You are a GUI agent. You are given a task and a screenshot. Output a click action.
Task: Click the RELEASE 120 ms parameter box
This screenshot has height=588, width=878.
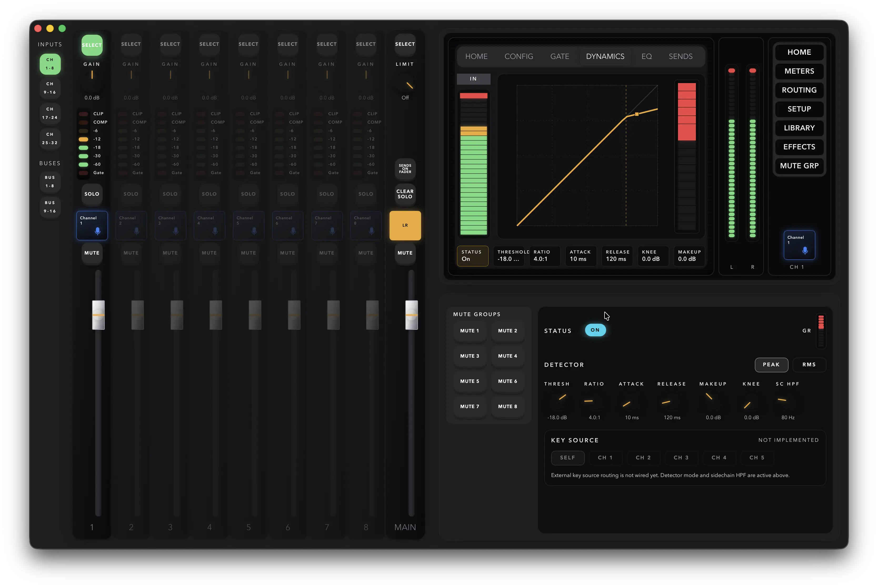(617, 256)
